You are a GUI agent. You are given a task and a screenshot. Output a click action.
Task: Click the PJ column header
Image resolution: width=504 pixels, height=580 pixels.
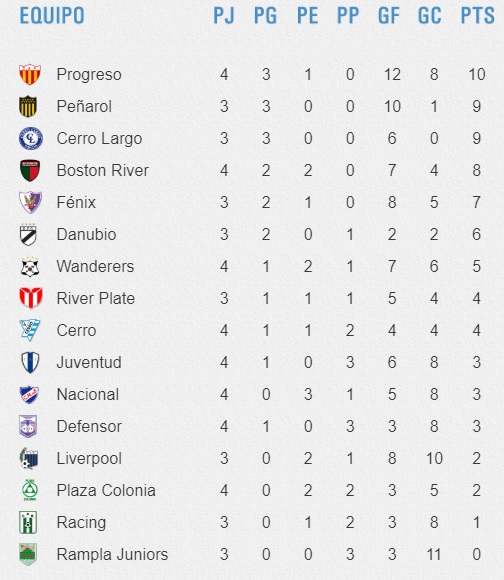tap(224, 16)
